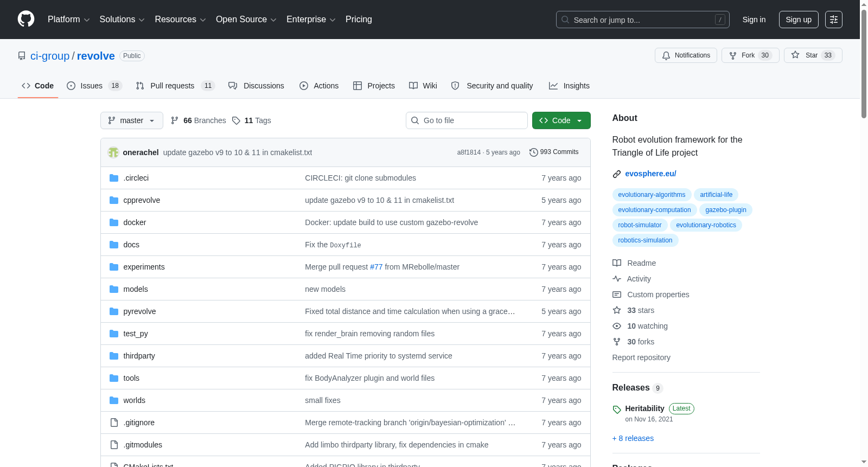The width and height of the screenshot is (868, 467).
Task: Click the ci-group owner link
Action: click(x=50, y=56)
